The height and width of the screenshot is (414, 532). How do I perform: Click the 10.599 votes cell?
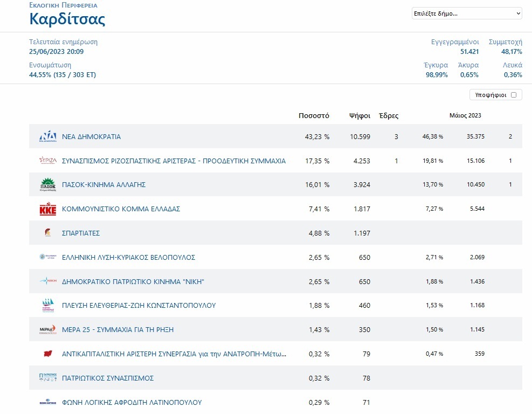[360, 137]
